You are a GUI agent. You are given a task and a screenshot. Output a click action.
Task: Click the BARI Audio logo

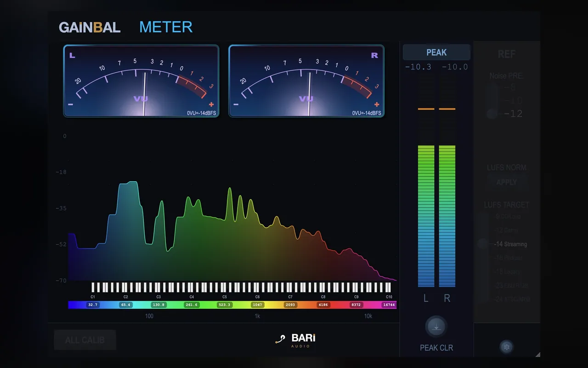[295, 340]
